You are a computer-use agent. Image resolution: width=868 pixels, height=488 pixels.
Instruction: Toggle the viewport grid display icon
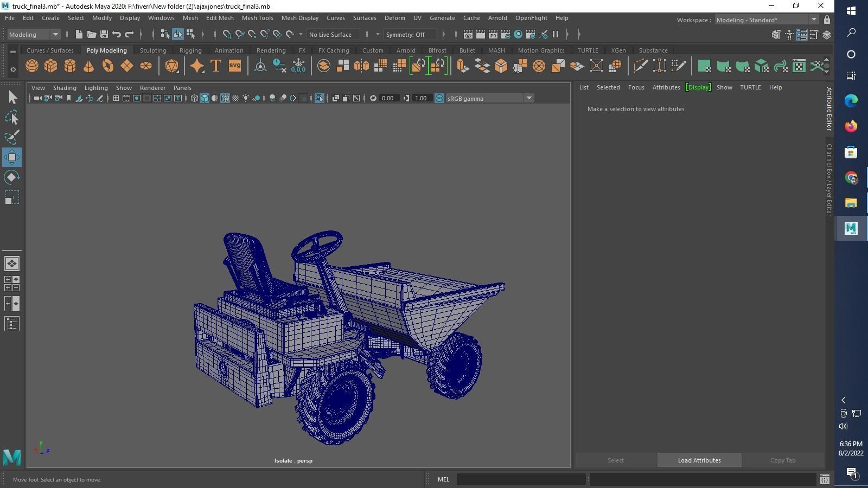(116, 98)
